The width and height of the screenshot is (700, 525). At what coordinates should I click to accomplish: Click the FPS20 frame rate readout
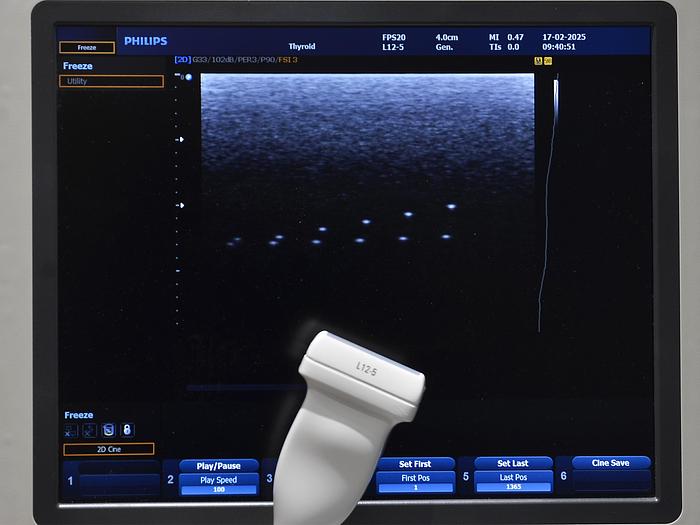click(x=394, y=38)
